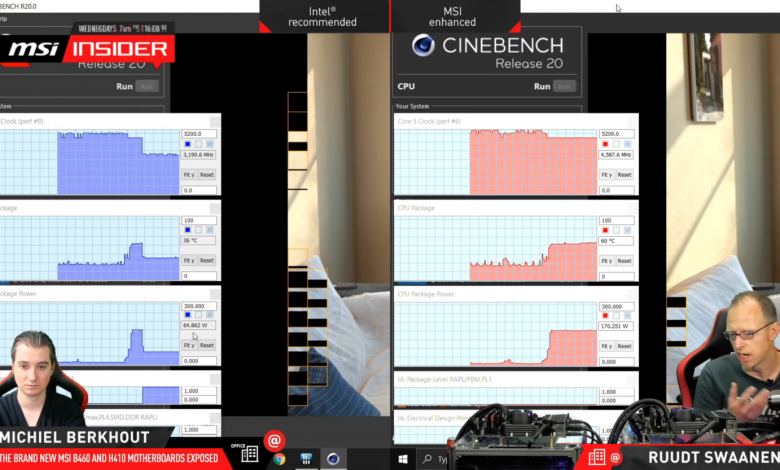
Task: Click Reset on the blue 64.862 W graph
Action: tap(207, 345)
